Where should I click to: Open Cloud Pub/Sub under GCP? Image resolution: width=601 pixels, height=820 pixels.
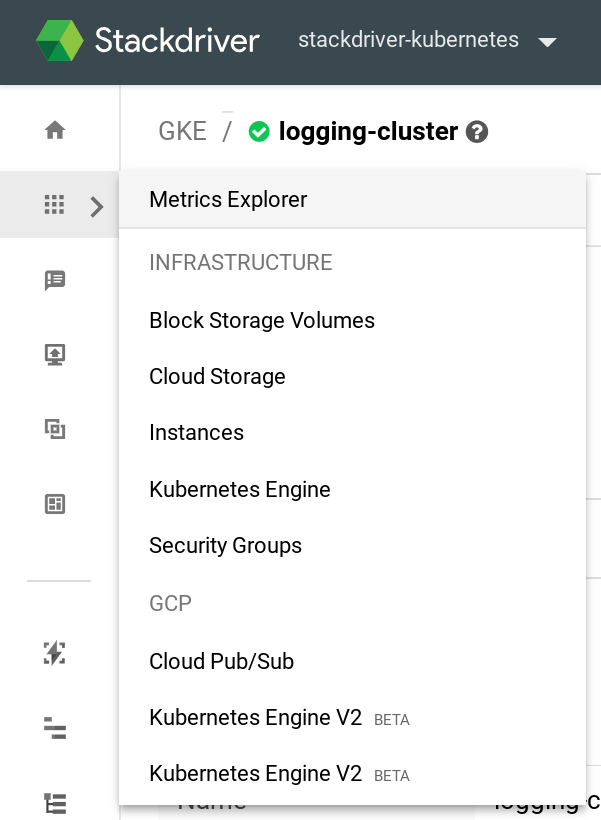221,662
